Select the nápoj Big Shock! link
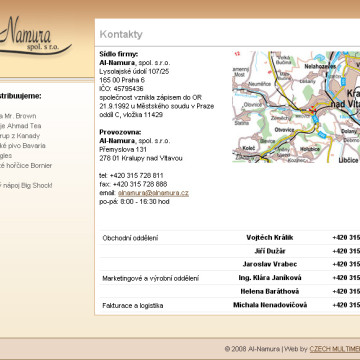 point(26,186)
